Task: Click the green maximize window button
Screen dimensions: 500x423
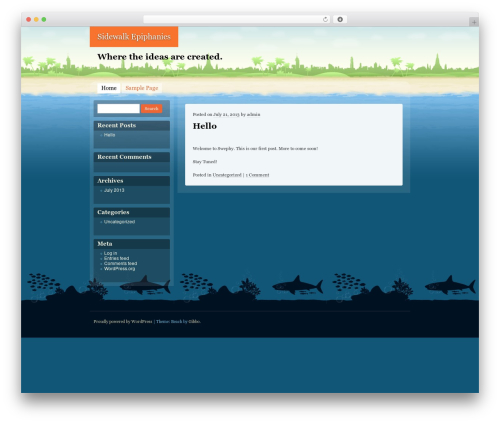Action: [44, 20]
